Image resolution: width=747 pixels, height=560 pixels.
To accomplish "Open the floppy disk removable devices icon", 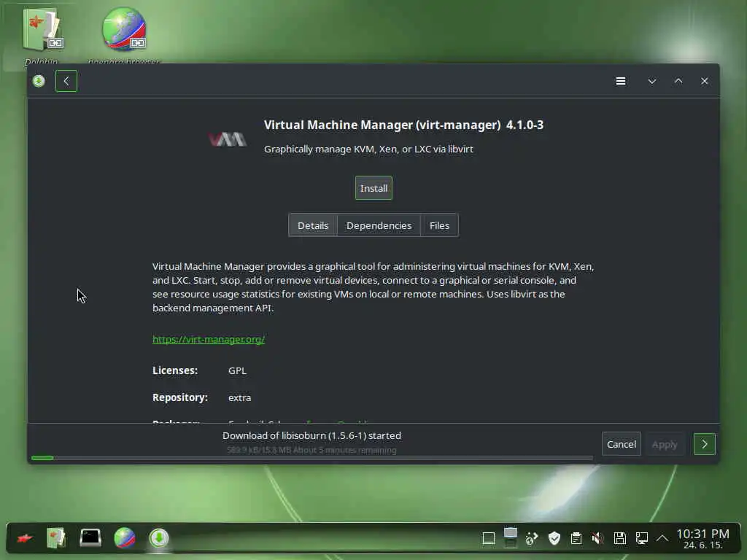I will coord(619,539).
